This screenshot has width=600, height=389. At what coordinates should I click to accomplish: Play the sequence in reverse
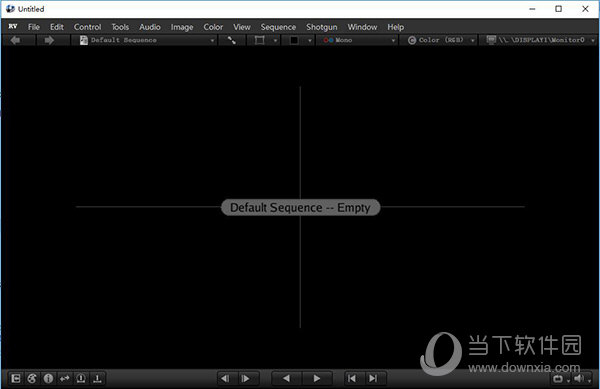pyautogui.click(x=286, y=378)
